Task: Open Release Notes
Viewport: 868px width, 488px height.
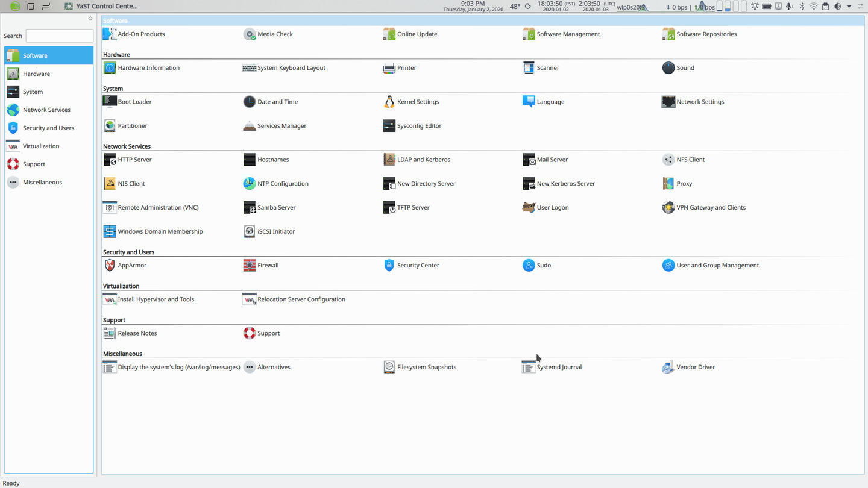Action: pyautogui.click(x=130, y=333)
